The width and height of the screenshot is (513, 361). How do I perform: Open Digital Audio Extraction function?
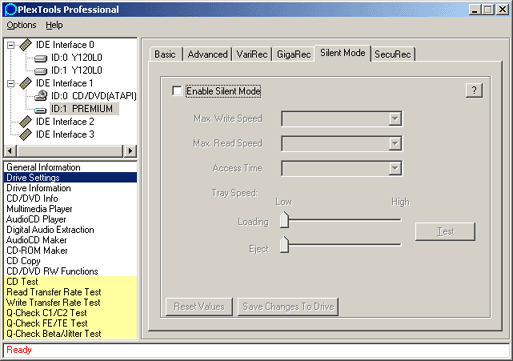click(x=70, y=229)
